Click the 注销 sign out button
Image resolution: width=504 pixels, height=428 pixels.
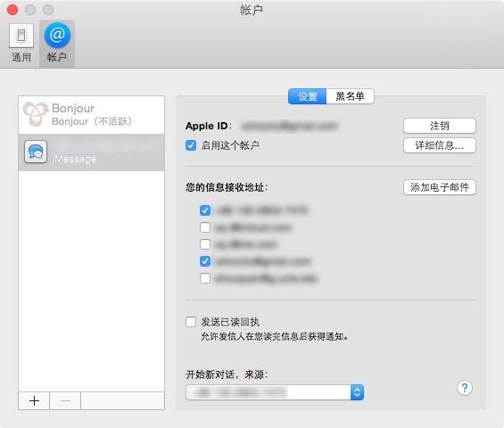click(x=440, y=126)
